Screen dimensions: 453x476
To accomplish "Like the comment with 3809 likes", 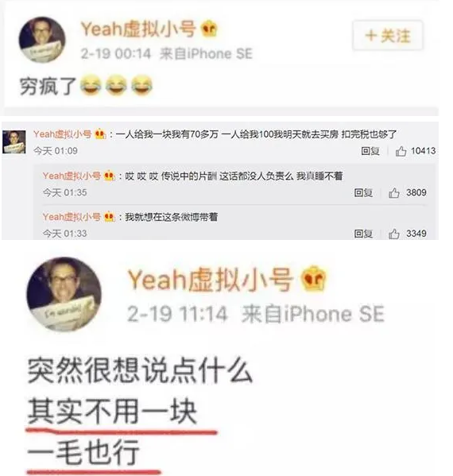I will click(x=394, y=192).
